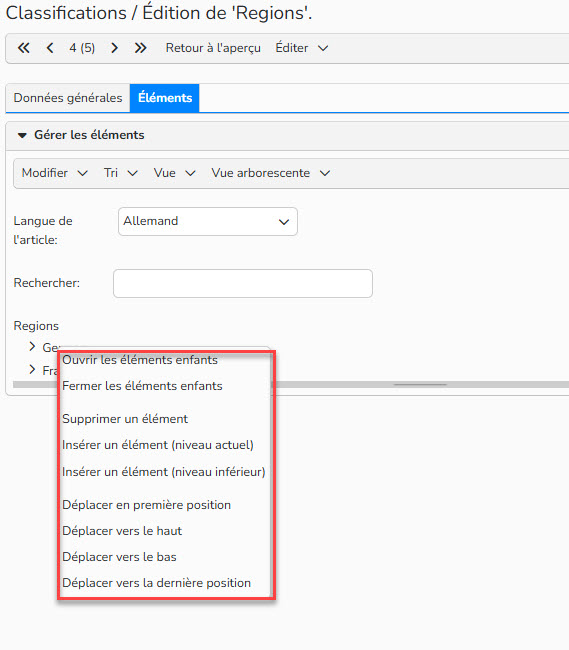Go to next record arrow
569x650 pixels.
(114, 48)
